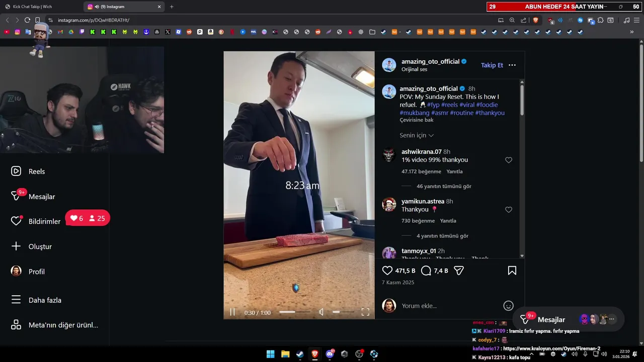Open emoji picker in comment box
Image resolution: width=644 pixels, height=362 pixels.
508,306
